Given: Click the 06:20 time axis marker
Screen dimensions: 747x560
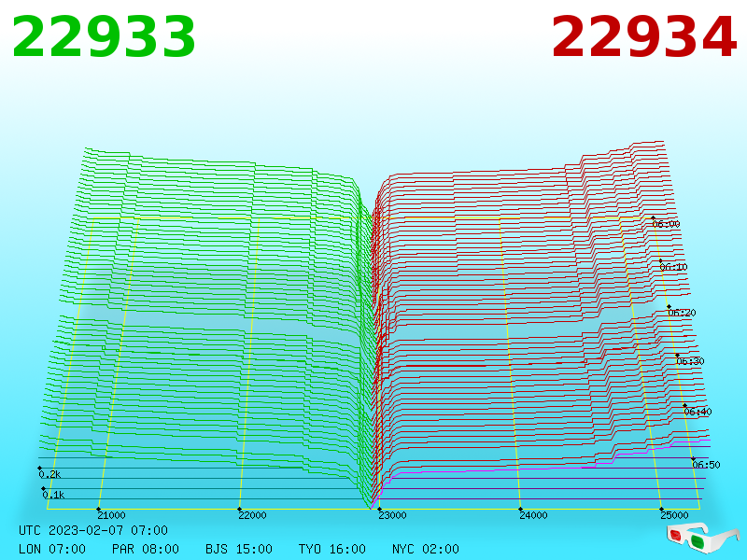Looking at the screenshot, I should pyautogui.click(x=683, y=313).
